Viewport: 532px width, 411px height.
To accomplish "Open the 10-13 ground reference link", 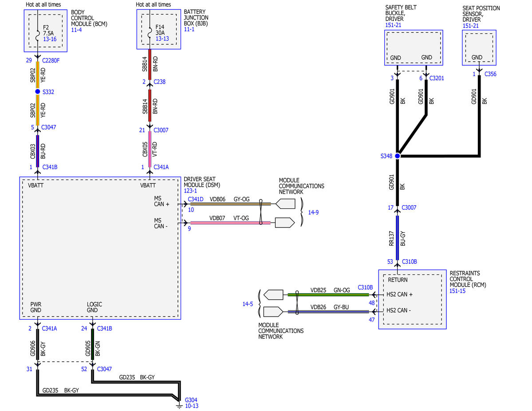I will click(192, 406).
